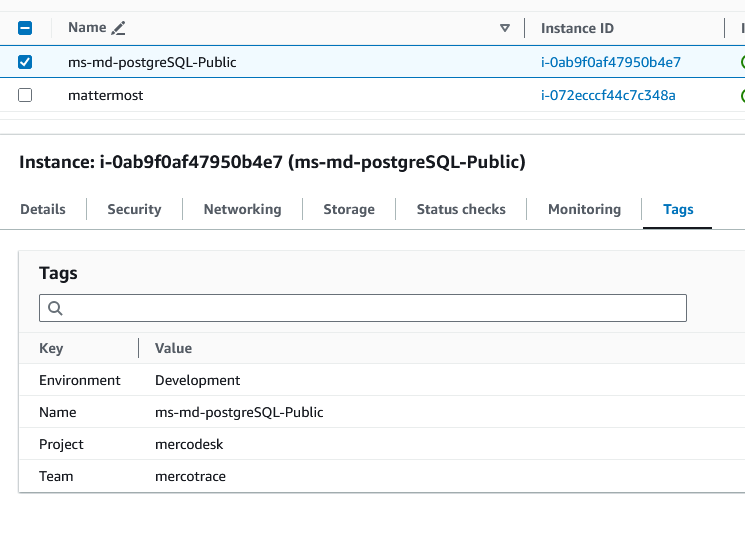This screenshot has width=745, height=535.
Task: Select the Project tag key
Action: 61,444
